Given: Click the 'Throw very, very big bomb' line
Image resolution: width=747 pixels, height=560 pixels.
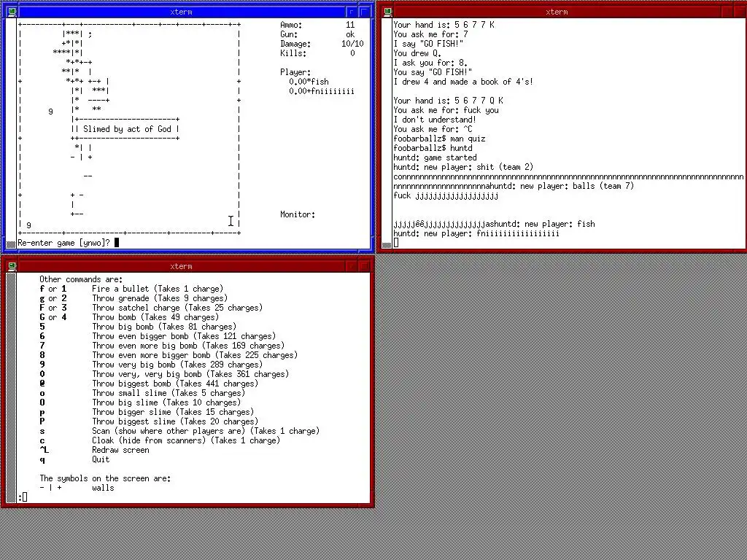Looking at the screenshot, I should click(190, 374).
